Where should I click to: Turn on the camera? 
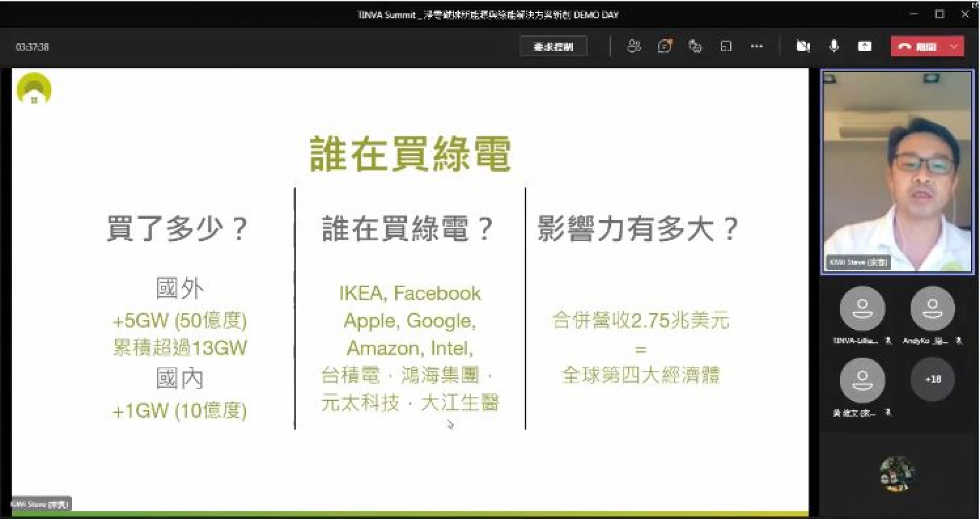(x=803, y=46)
